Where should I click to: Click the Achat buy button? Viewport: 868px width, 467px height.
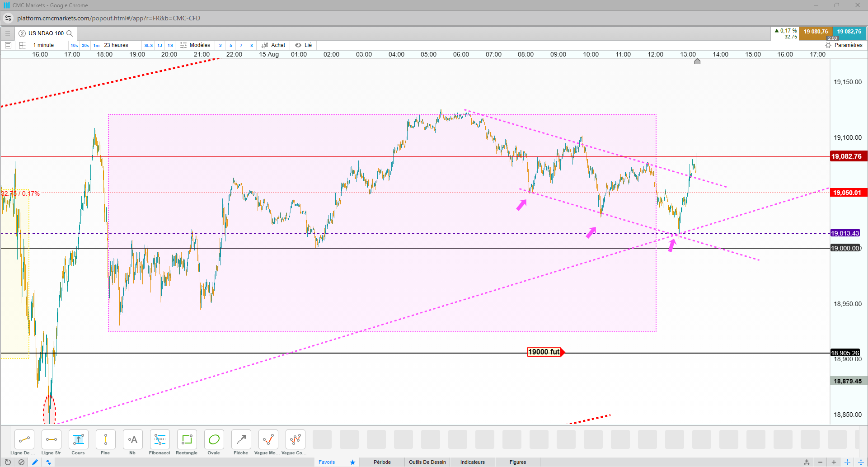(x=273, y=45)
